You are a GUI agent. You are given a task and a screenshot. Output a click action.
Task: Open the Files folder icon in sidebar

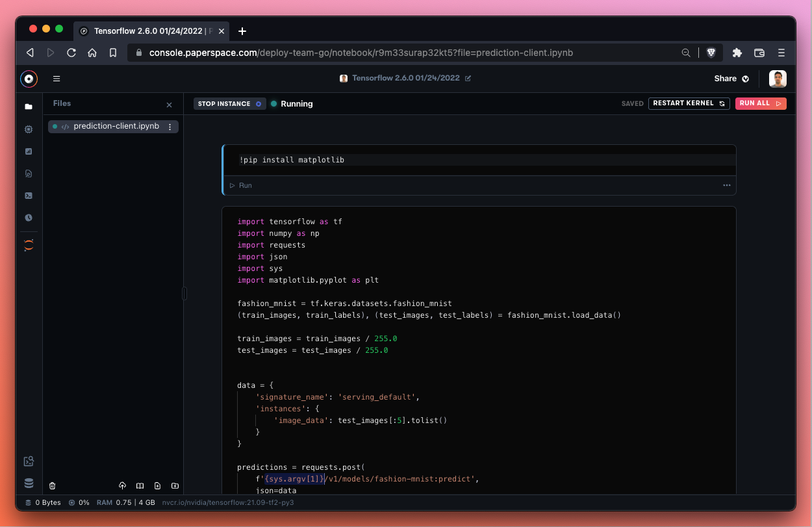pos(29,107)
